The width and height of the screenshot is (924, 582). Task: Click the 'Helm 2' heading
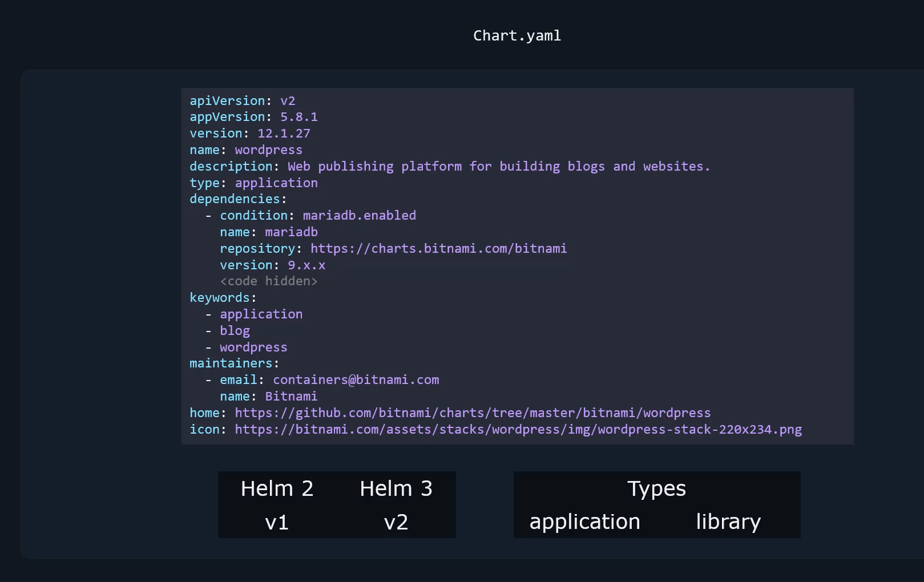coord(277,489)
